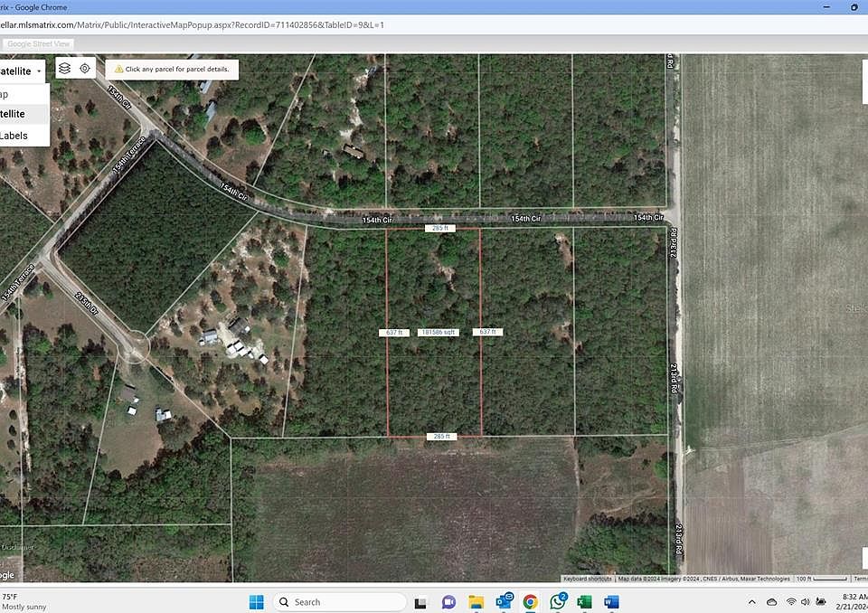868x613 pixels.
Task: Expand the hidden system tray icons chevron
Action: pos(751,602)
